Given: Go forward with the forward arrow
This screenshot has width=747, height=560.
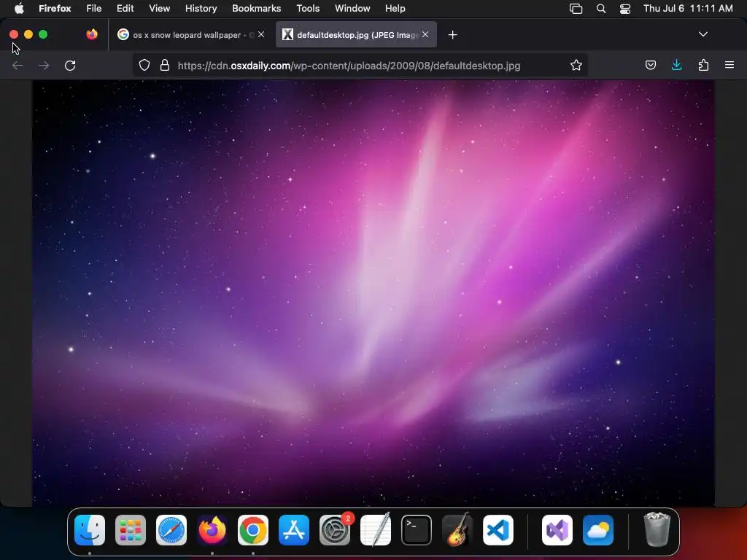Looking at the screenshot, I should (44, 65).
